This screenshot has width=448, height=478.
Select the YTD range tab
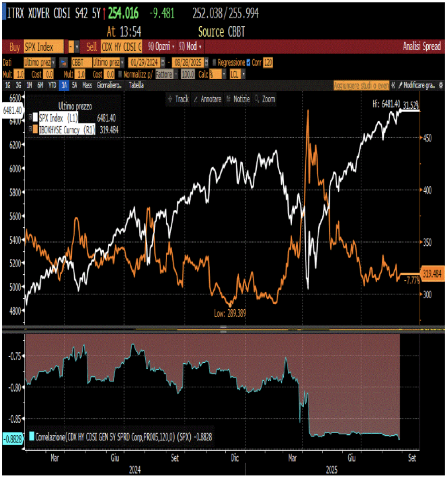[52, 85]
